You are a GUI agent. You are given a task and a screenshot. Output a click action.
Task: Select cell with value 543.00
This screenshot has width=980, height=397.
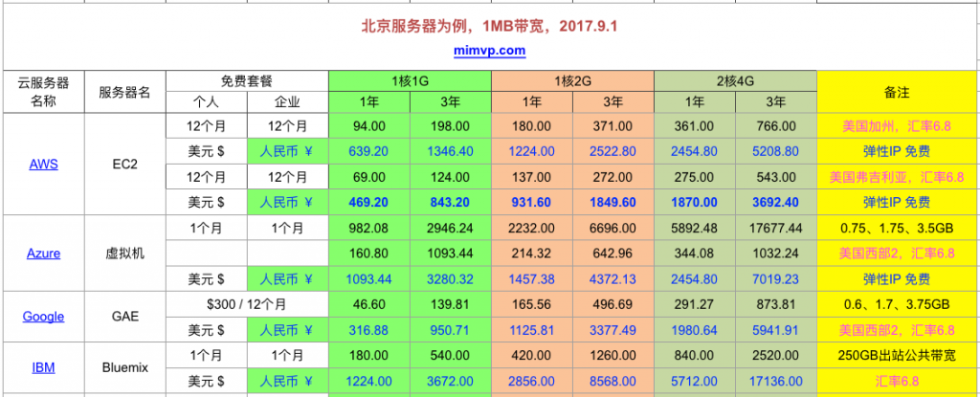(x=776, y=177)
